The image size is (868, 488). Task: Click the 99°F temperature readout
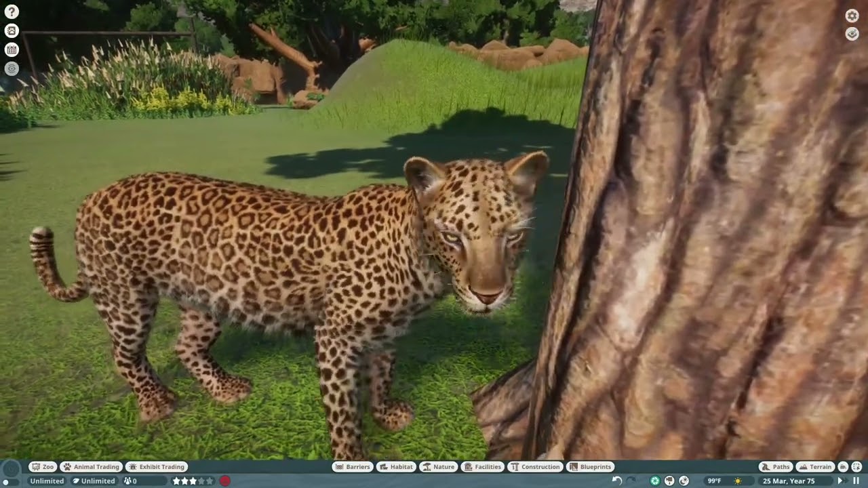(714, 481)
